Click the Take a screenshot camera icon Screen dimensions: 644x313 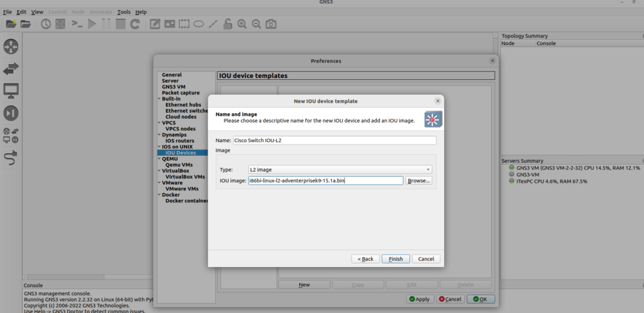271,24
